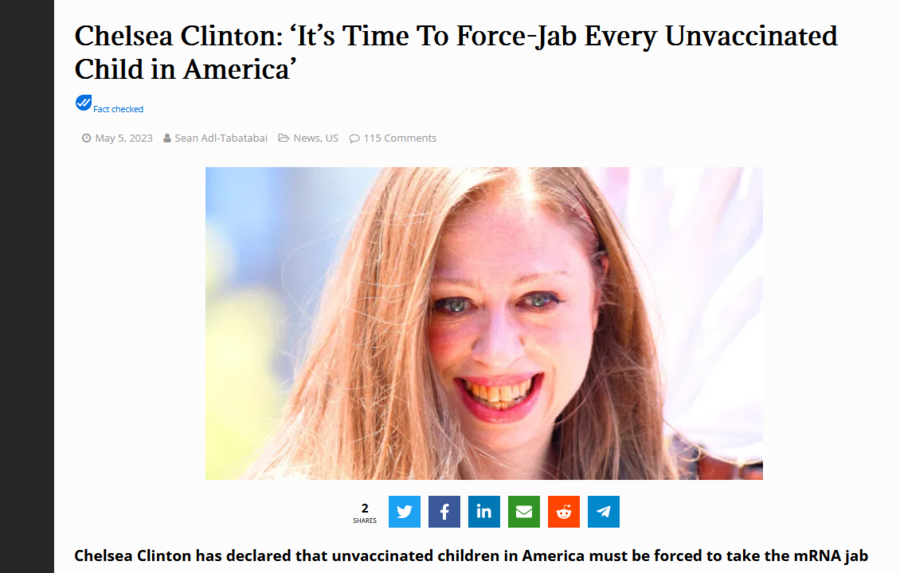Share the article on LinkedIn

pyautogui.click(x=484, y=511)
